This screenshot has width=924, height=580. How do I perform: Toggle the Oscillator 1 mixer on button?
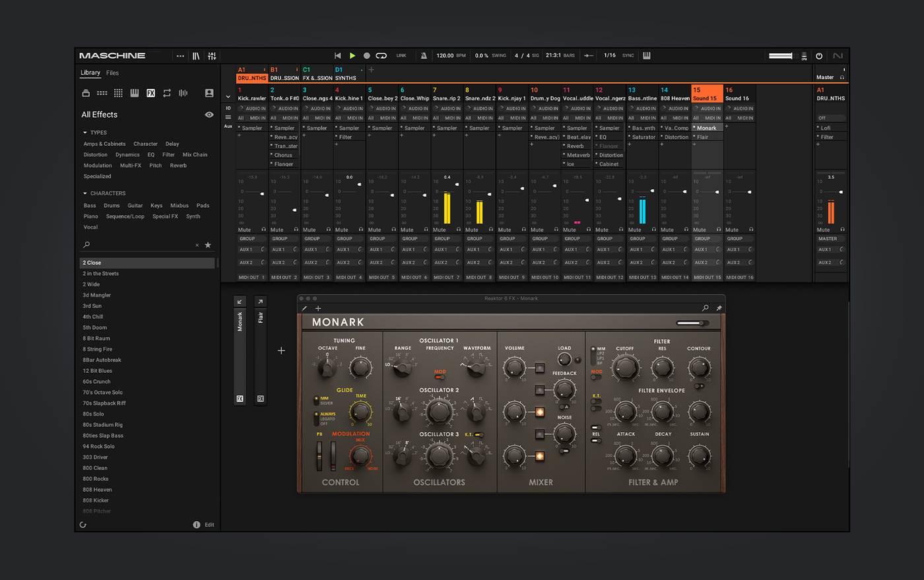pos(539,368)
